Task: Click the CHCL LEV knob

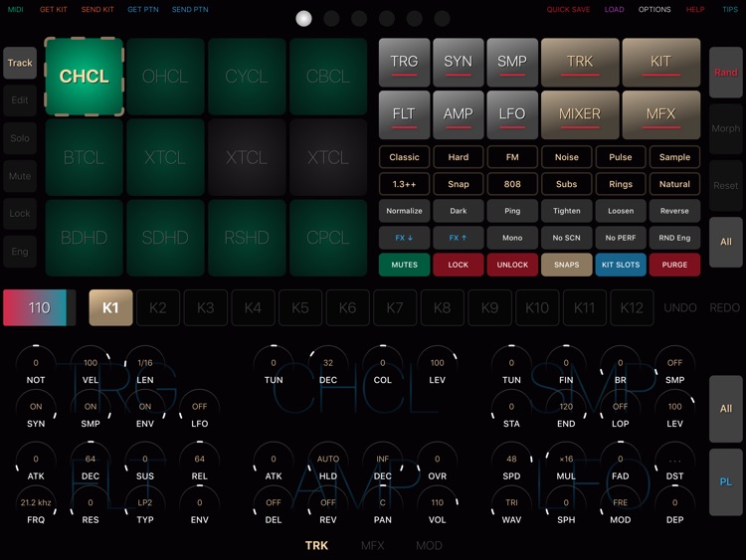Action: 438,366
